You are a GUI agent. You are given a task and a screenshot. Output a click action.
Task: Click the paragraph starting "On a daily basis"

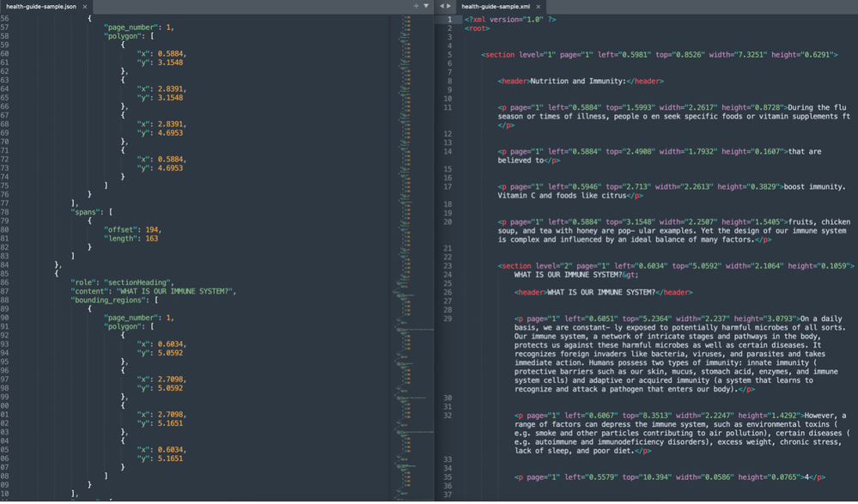tap(678, 354)
